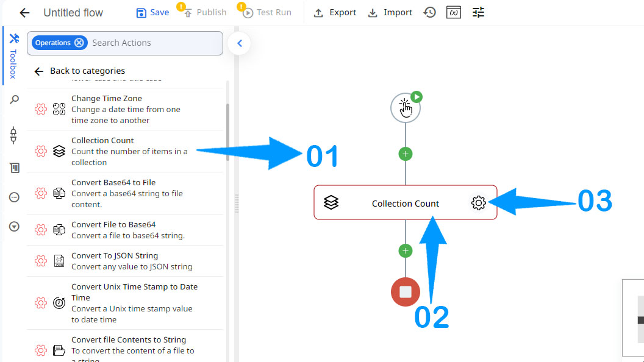Collapse the toolbox panel chevron
Viewport: 644px width, 362px height.
point(240,43)
